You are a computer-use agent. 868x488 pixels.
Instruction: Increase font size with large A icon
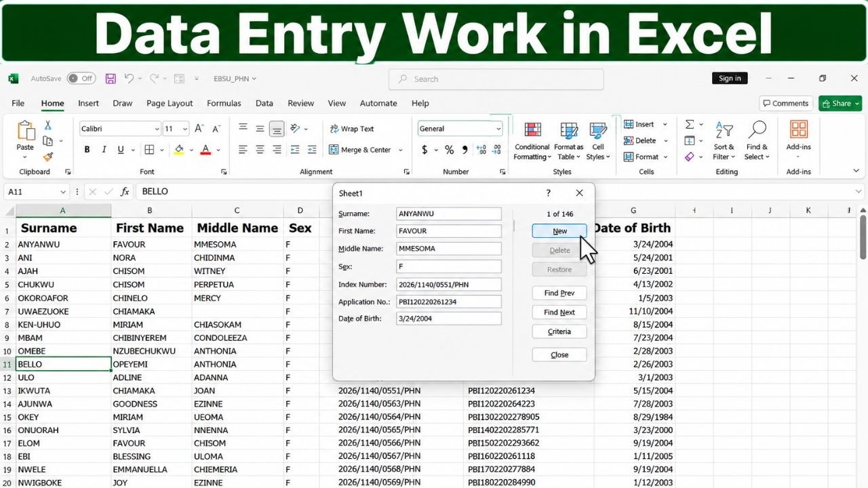tap(199, 129)
